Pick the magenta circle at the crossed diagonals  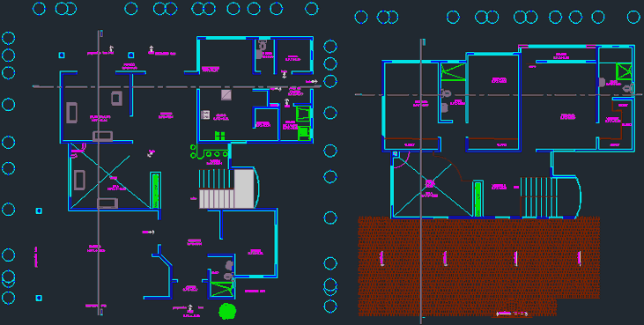click(x=430, y=183)
